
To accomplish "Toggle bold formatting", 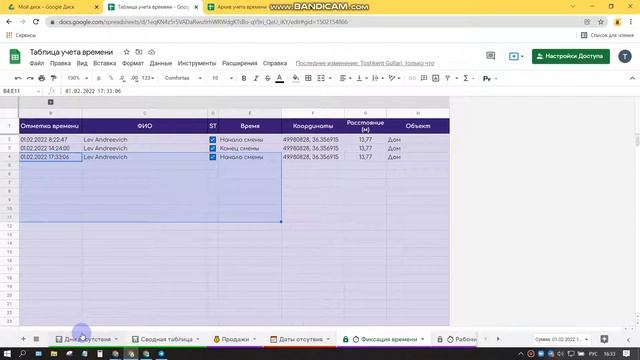I will tap(244, 78).
